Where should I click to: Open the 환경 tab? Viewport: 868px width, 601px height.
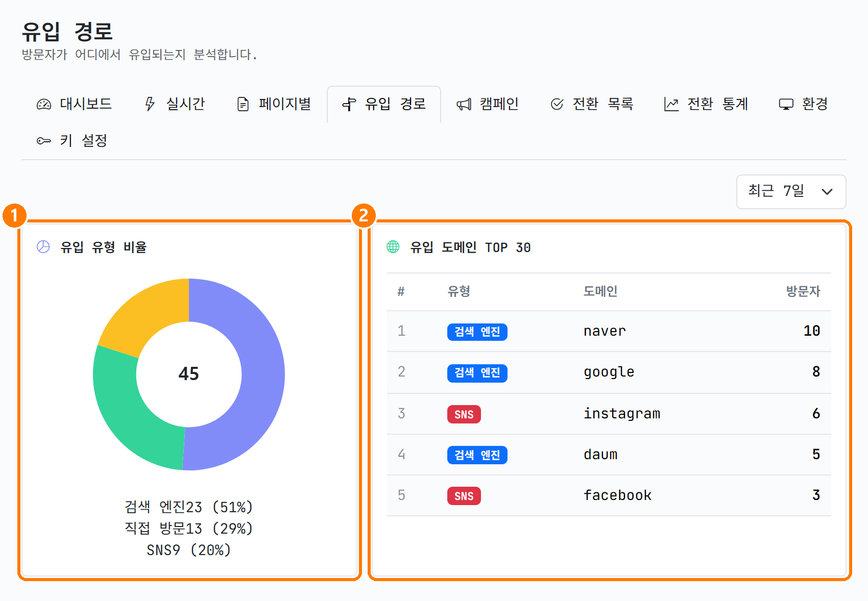(804, 104)
